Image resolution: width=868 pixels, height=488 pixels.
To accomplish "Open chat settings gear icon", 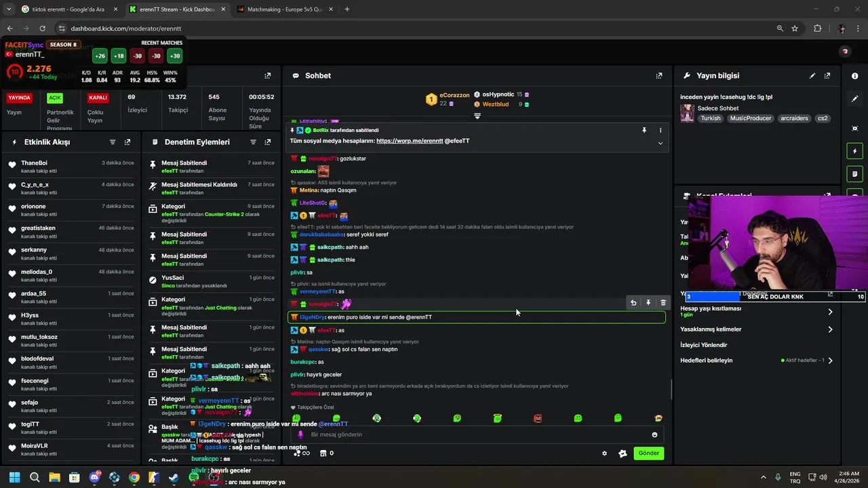I will pos(604,453).
